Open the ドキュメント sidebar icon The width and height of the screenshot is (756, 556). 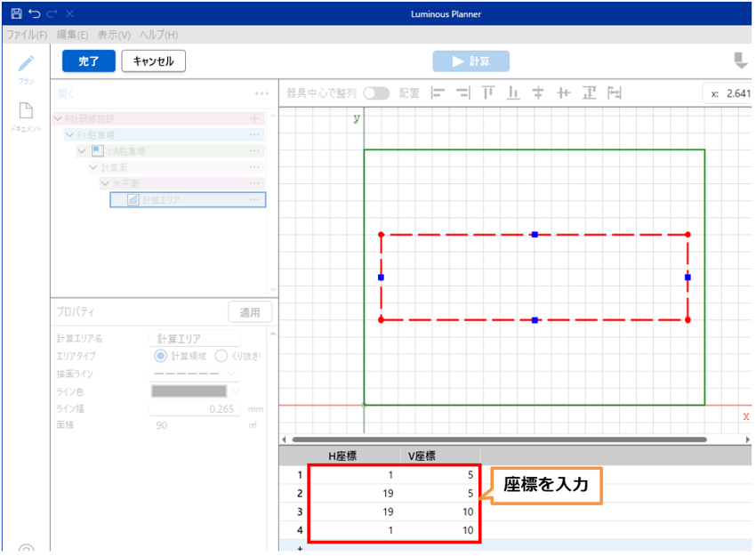tap(27, 111)
